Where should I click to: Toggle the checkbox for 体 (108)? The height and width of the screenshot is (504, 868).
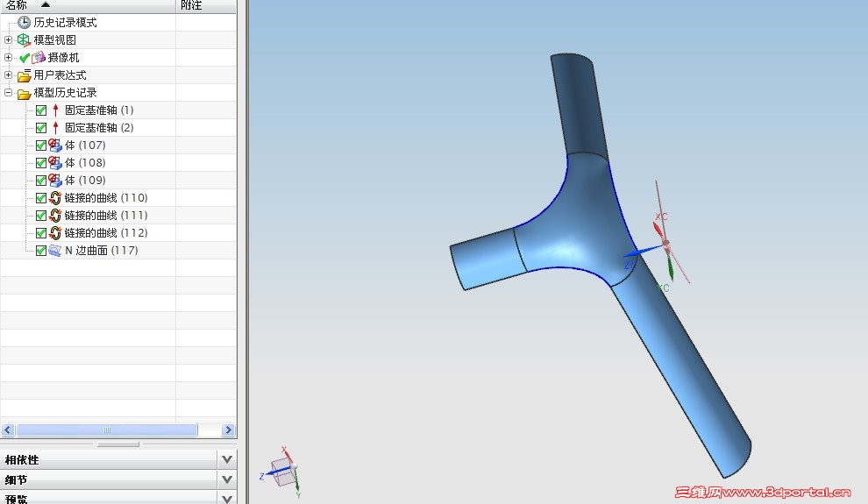click(x=41, y=163)
